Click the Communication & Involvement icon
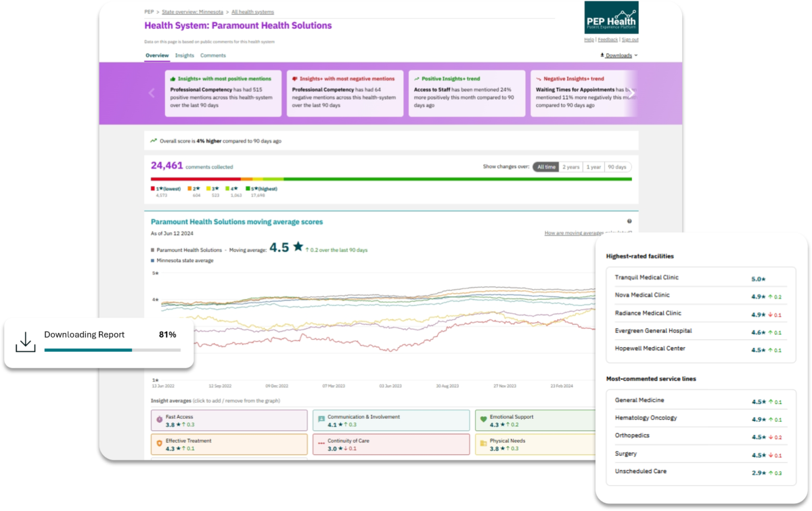Viewport: 812px width, 511px height. 321,420
